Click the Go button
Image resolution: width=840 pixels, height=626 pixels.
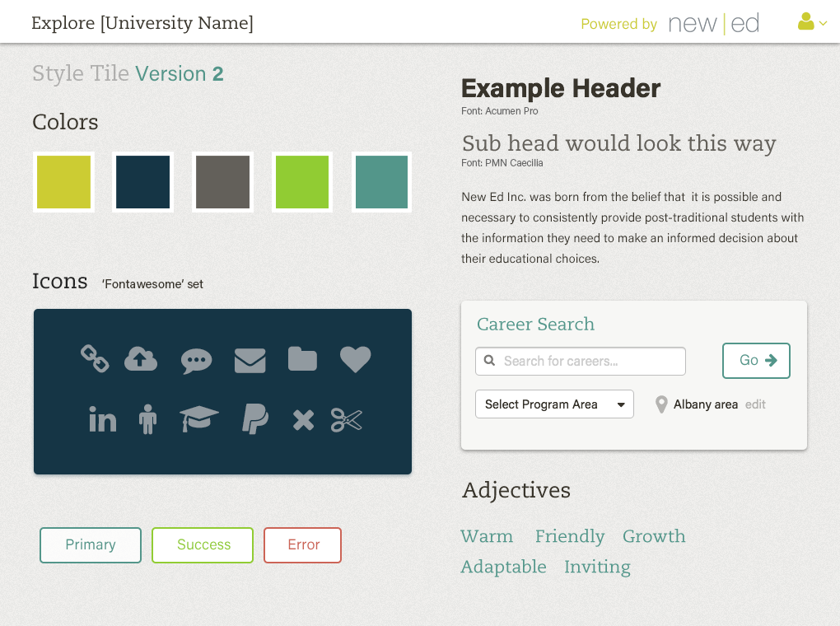[x=756, y=361]
